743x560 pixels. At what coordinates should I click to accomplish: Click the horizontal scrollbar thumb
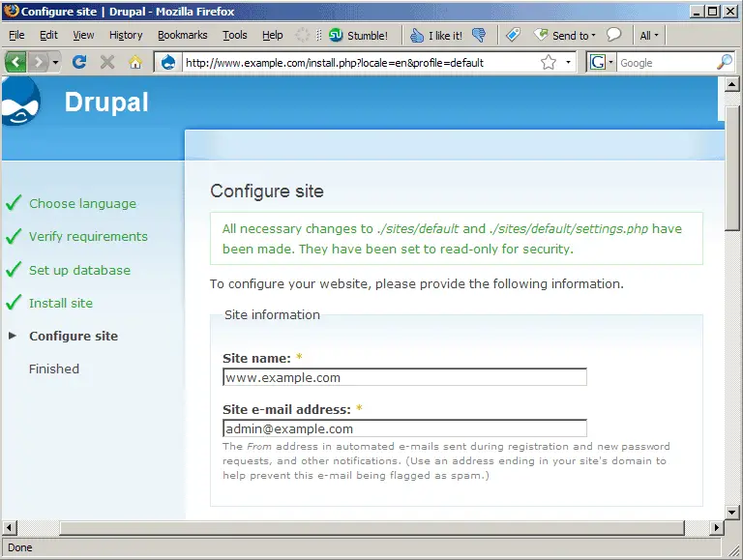371,527
